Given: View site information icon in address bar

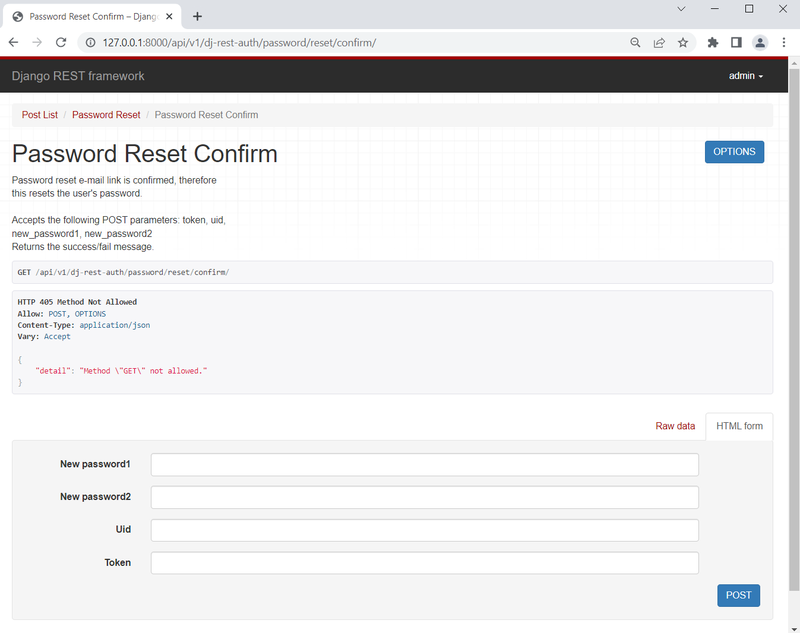Looking at the screenshot, I should (90, 43).
